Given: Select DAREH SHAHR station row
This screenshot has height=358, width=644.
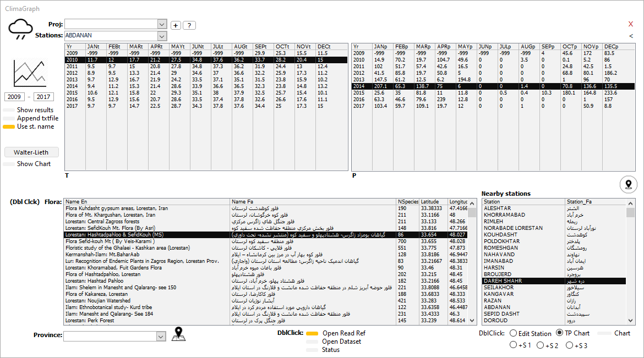Looking at the screenshot, I should (x=554, y=281).
